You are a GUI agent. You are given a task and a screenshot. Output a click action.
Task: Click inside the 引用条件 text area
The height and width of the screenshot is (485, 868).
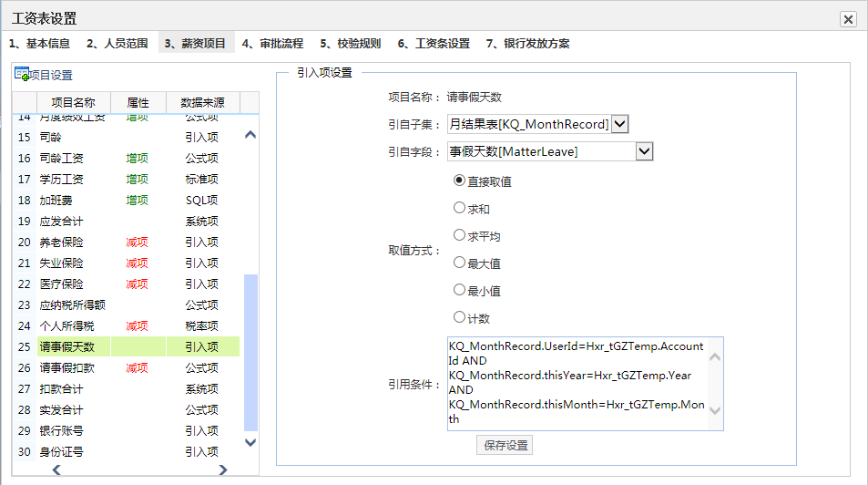click(x=577, y=383)
